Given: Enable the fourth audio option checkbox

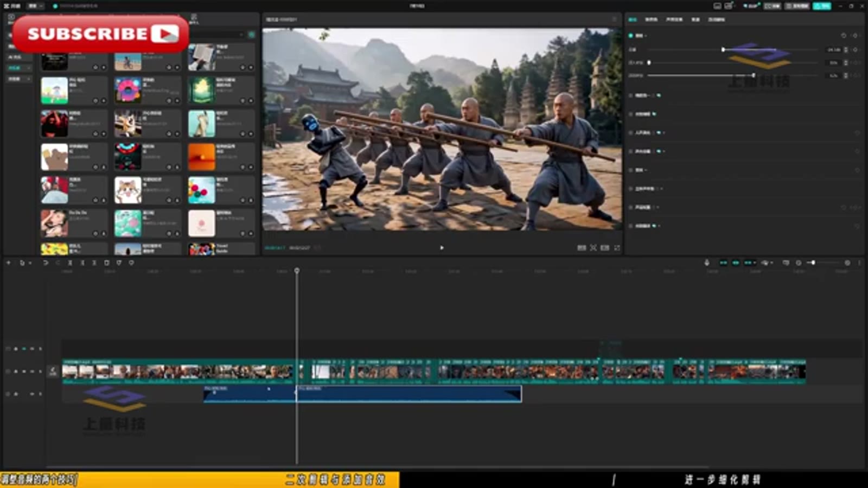Looking at the screenshot, I should click(630, 133).
